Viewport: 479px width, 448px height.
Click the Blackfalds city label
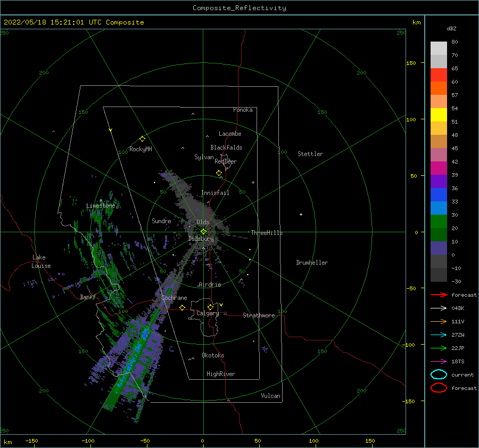click(x=226, y=148)
